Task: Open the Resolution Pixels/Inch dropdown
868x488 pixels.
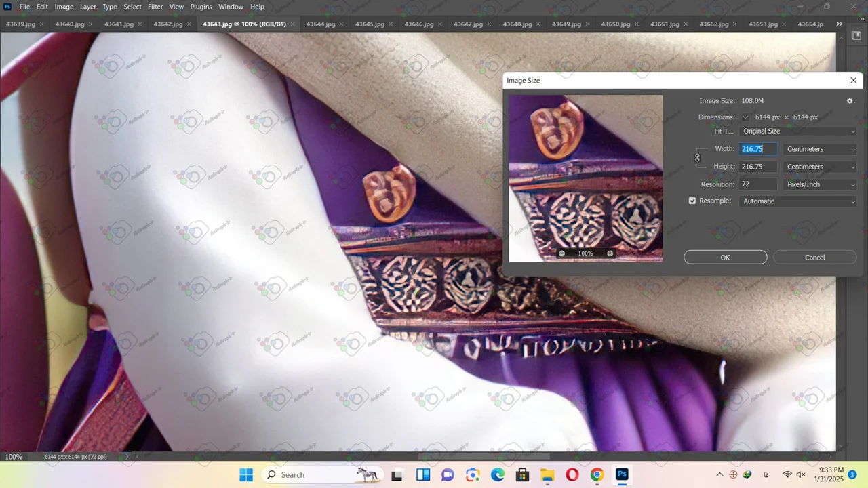Action: pos(820,184)
